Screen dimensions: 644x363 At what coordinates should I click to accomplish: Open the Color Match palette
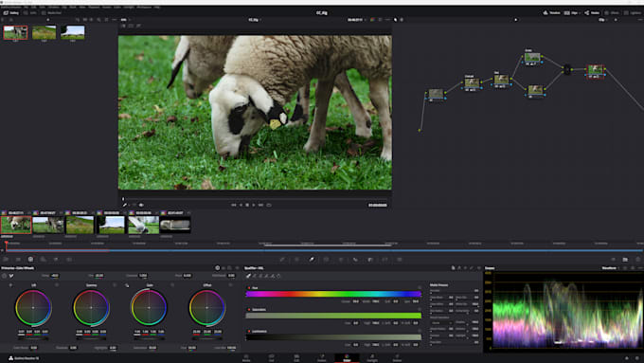(x=18, y=260)
